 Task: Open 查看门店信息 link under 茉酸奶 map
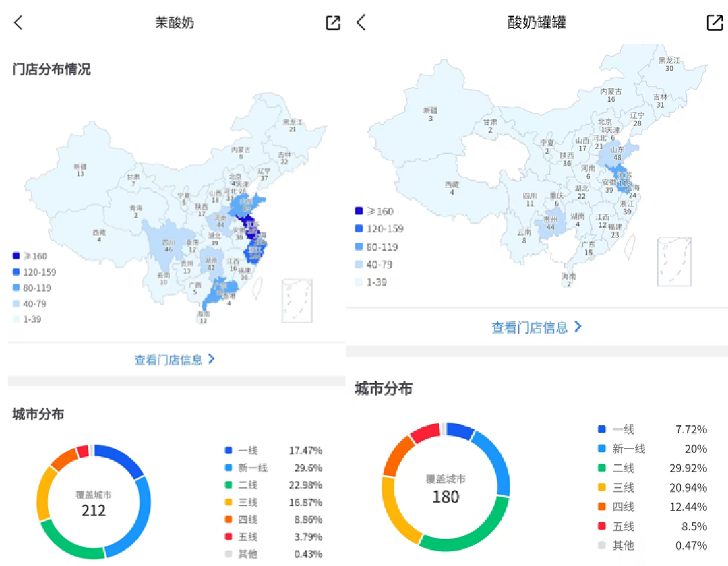coord(175,360)
